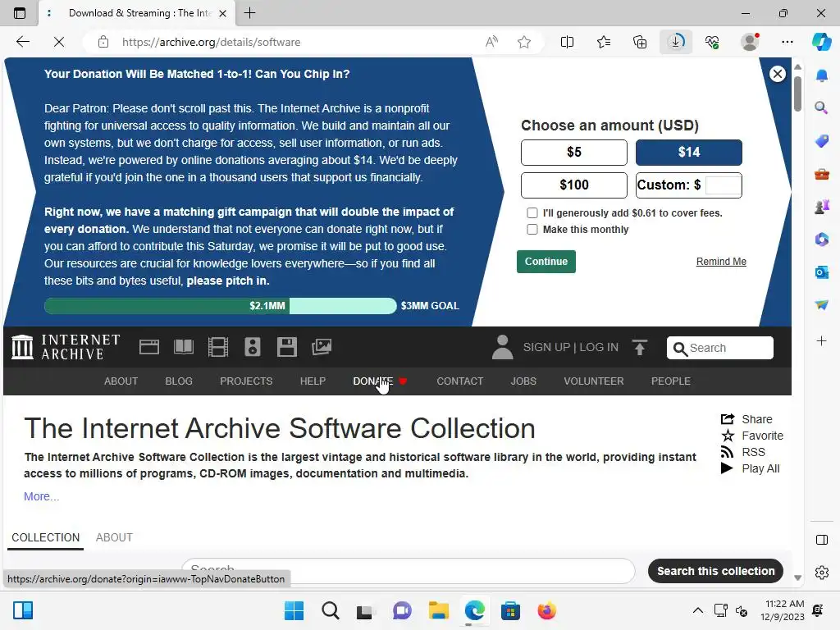Select the $14 donation amount
The width and height of the screenshot is (840, 630).
click(x=689, y=152)
